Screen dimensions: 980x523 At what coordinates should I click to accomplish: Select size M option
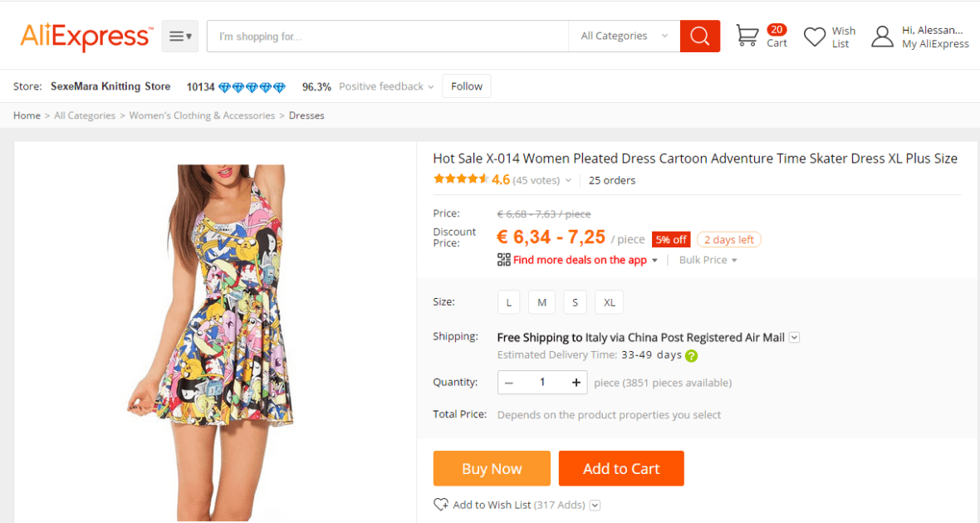(541, 302)
